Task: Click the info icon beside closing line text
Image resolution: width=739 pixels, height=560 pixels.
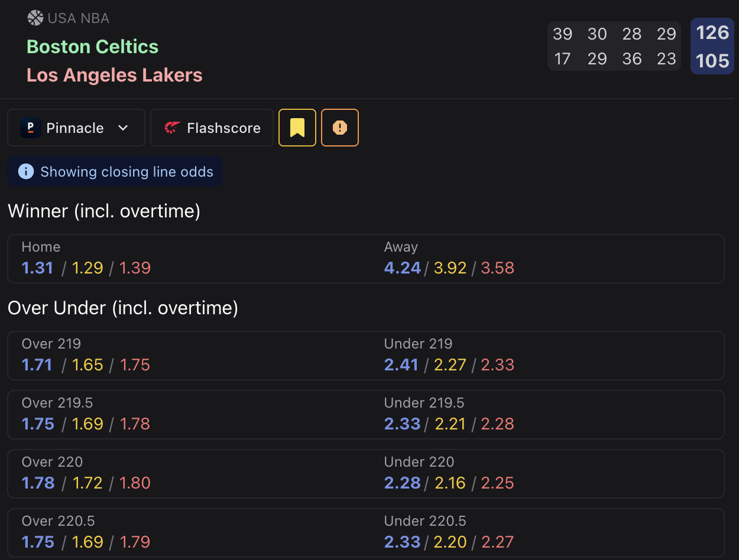Action: (x=26, y=172)
